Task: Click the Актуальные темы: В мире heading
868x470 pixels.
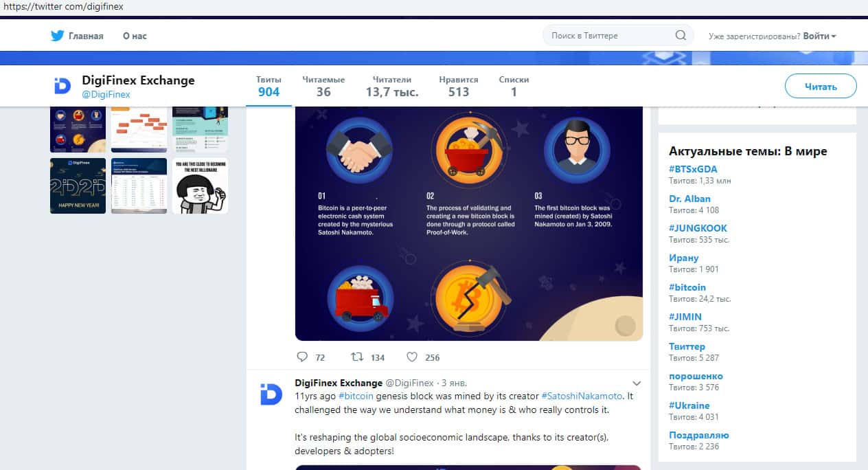Action: click(x=748, y=151)
